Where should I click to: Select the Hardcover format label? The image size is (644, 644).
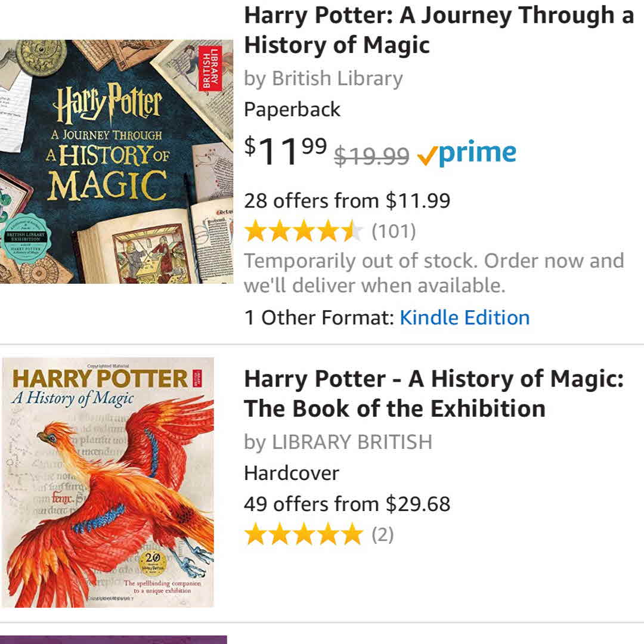coord(292,473)
